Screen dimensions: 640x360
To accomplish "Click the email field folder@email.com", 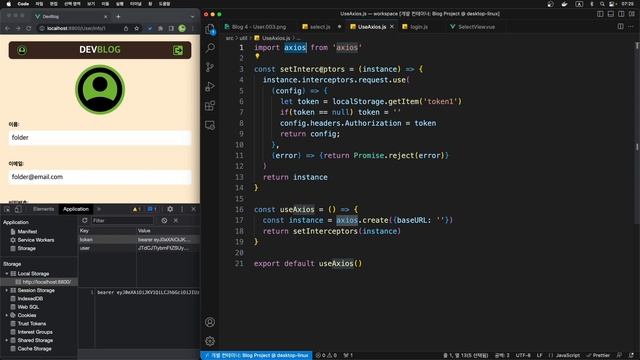I will [100, 177].
